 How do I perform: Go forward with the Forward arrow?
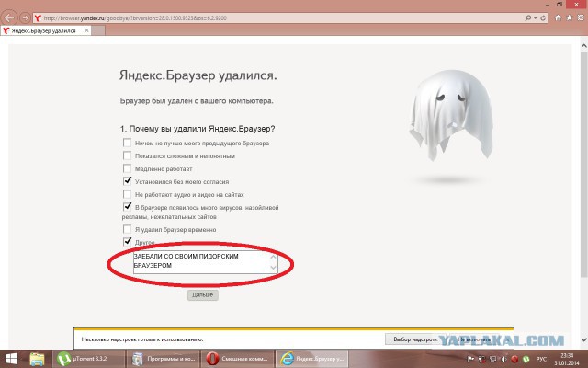(25, 17)
